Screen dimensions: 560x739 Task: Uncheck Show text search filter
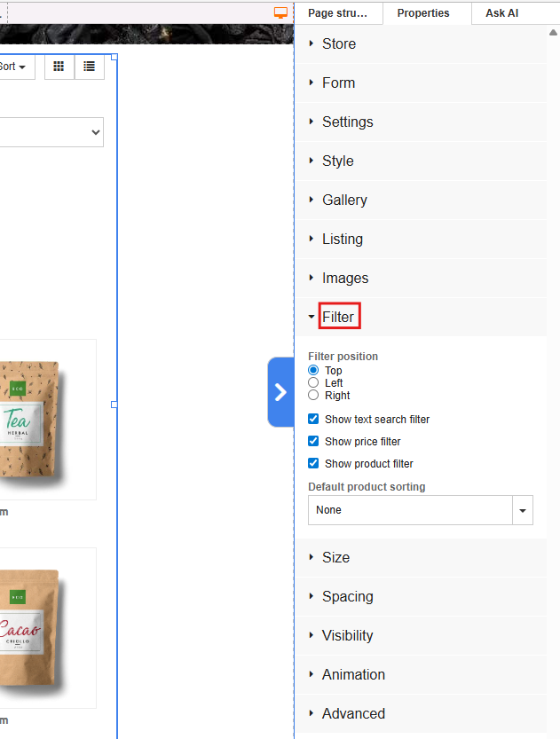(x=313, y=419)
